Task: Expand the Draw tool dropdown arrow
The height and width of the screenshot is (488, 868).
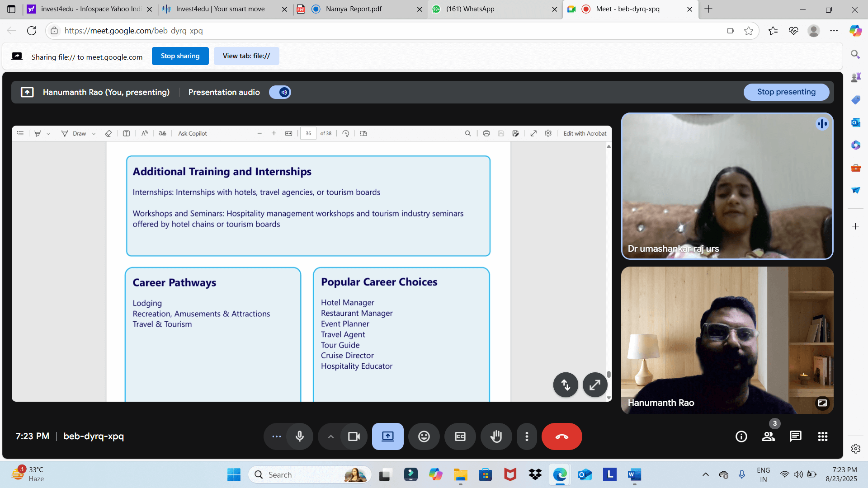Action: [94, 134]
